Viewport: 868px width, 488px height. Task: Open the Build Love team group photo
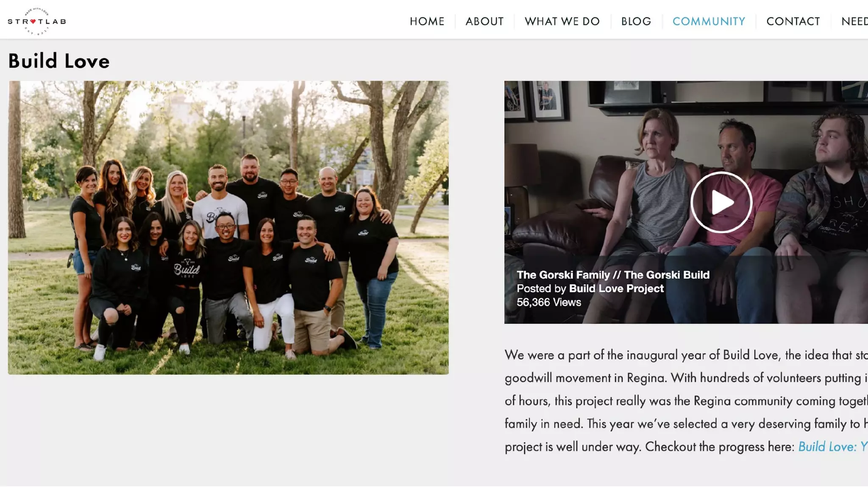click(228, 227)
